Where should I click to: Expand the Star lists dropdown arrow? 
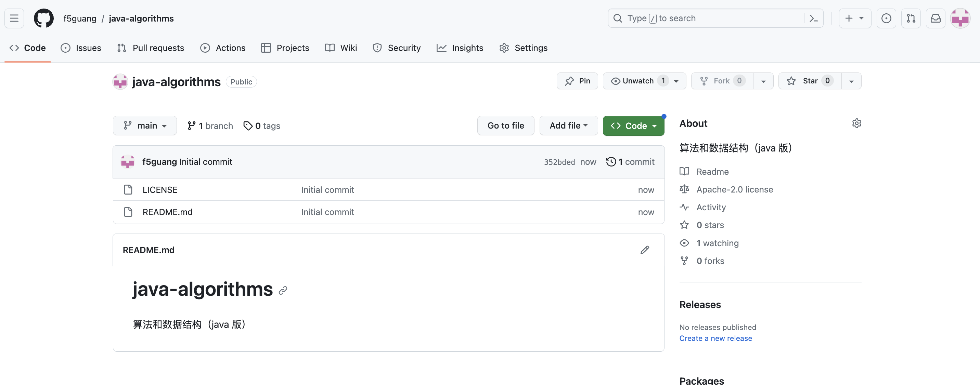click(x=851, y=81)
